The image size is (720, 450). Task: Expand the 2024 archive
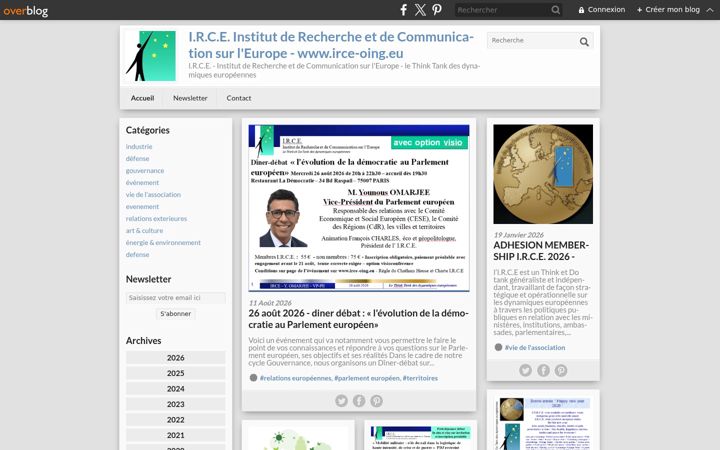[176, 389]
